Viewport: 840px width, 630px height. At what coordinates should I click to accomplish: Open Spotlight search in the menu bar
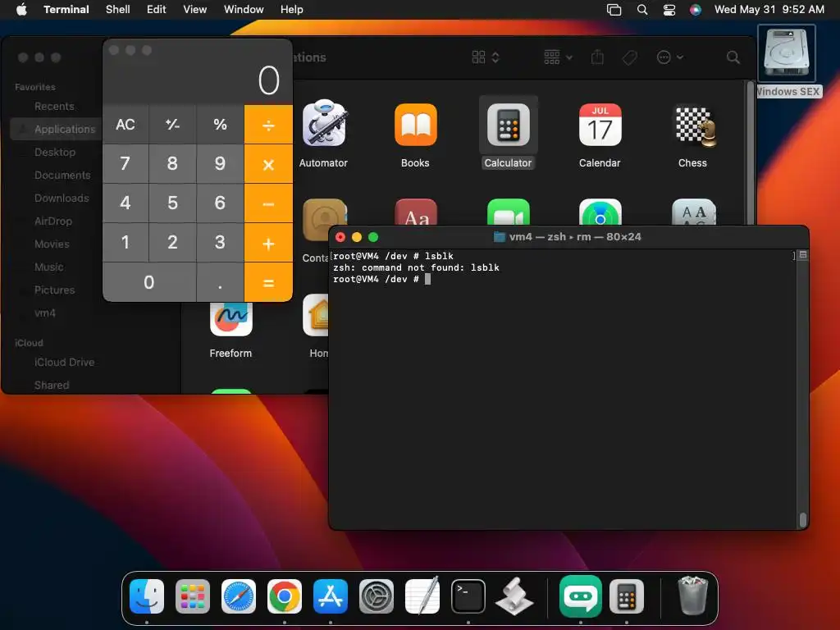click(642, 10)
